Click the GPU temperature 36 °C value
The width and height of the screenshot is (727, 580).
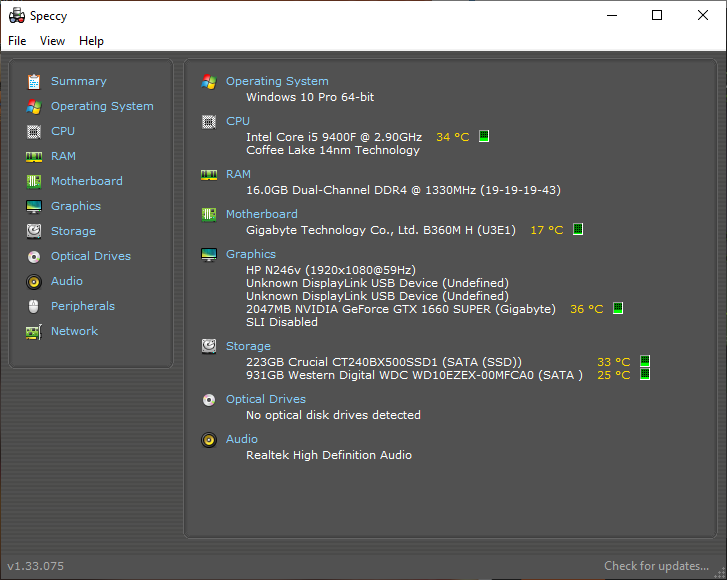[x=587, y=309]
